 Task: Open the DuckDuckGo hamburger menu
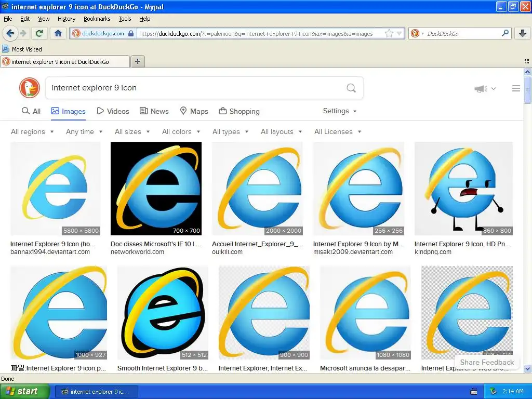pyautogui.click(x=516, y=88)
